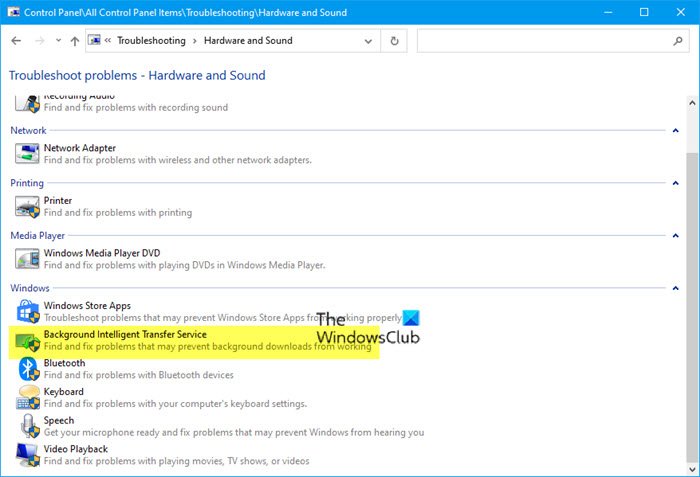Click the Video Playback monitor icon

(28, 455)
